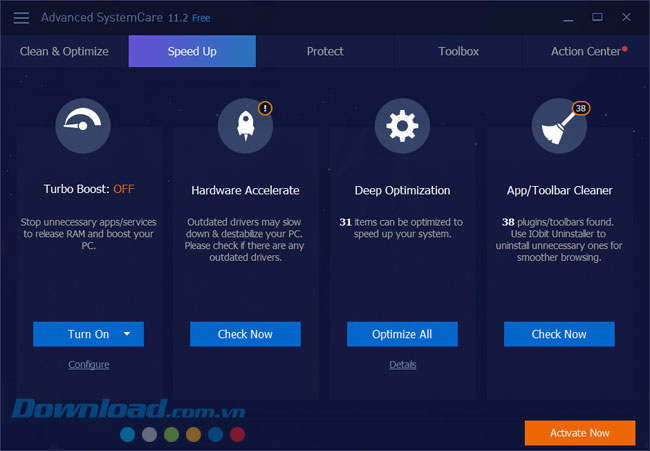Click the Hardware Accelerate heading

(245, 190)
